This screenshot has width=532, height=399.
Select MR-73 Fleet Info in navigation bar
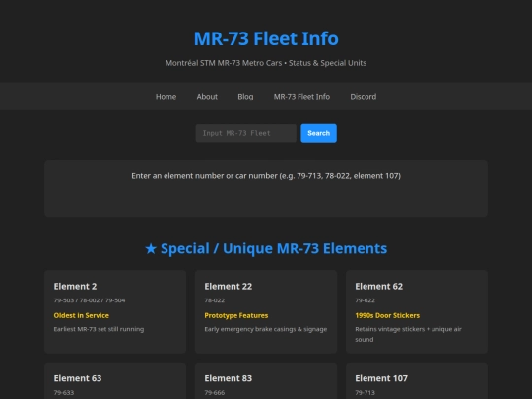[x=301, y=97]
